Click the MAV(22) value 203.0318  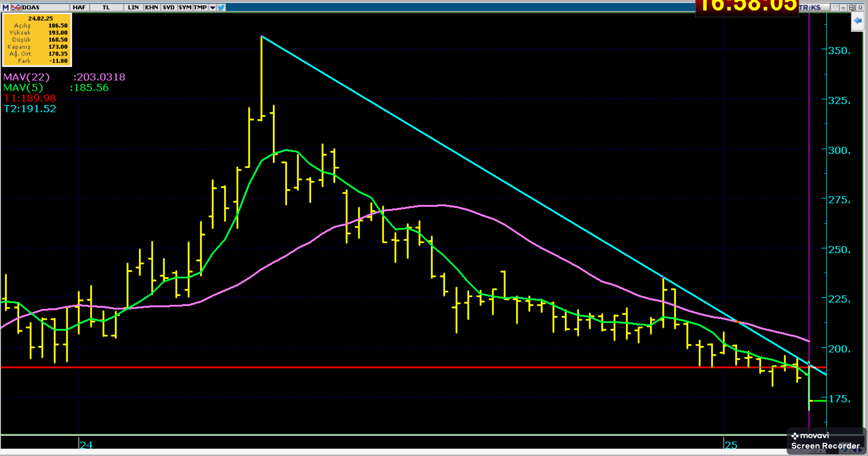99,77
